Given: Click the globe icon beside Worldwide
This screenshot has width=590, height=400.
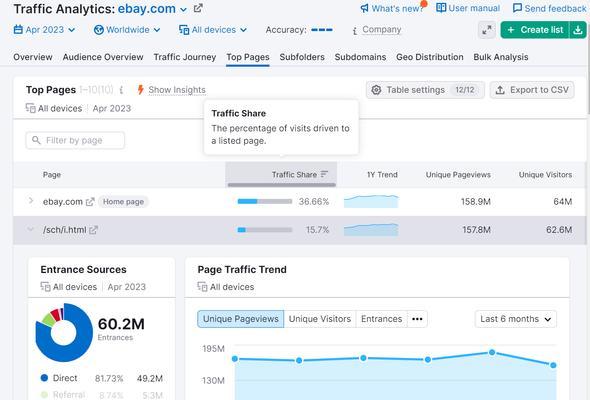Looking at the screenshot, I should click(99, 30).
